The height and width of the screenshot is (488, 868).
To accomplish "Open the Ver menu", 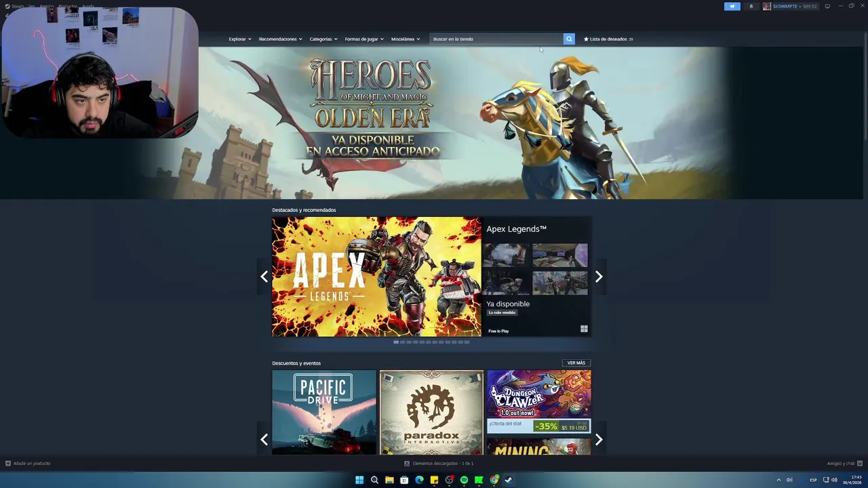I will coord(31,6).
